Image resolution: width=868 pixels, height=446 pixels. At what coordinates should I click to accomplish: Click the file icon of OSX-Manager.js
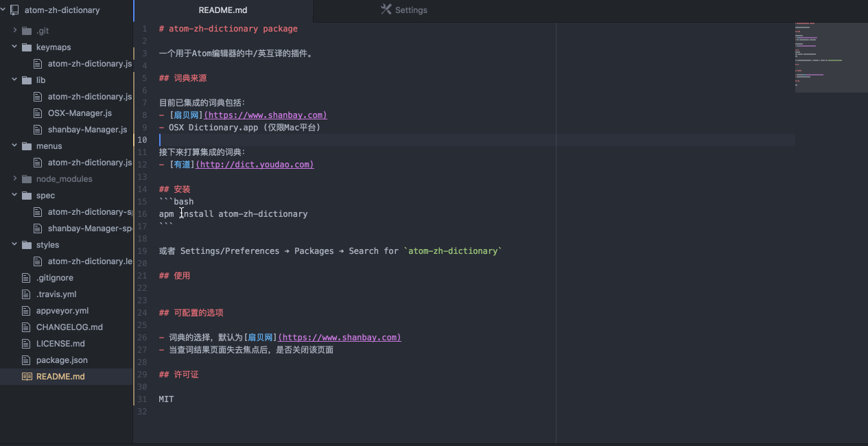pos(38,113)
